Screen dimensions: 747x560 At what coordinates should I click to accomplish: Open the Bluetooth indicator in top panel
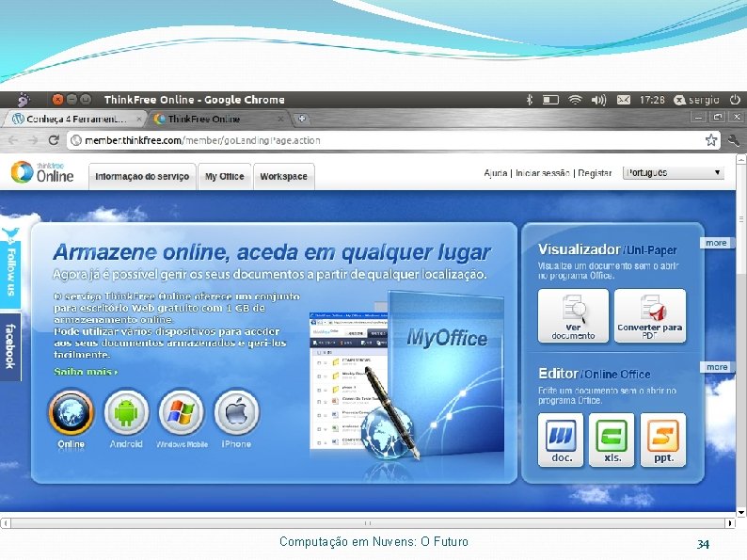pyautogui.click(x=529, y=100)
